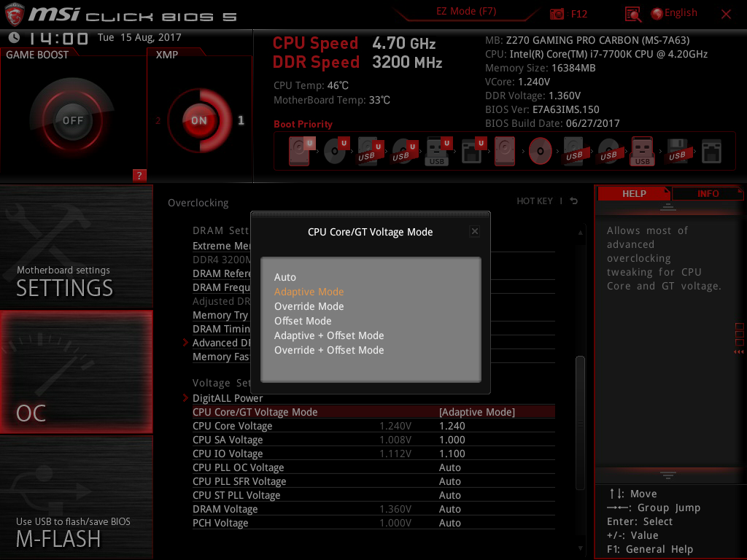
Task: Expand the Advanced DRAM submenu arrow
Action: coord(186,343)
